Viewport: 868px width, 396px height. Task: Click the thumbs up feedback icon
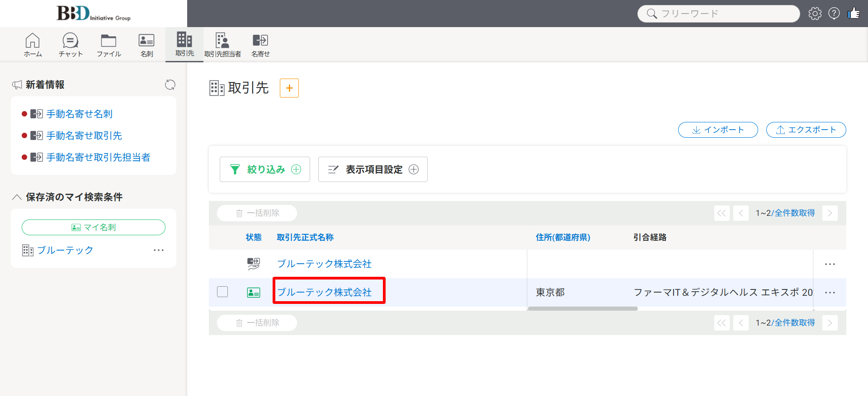point(854,13)
